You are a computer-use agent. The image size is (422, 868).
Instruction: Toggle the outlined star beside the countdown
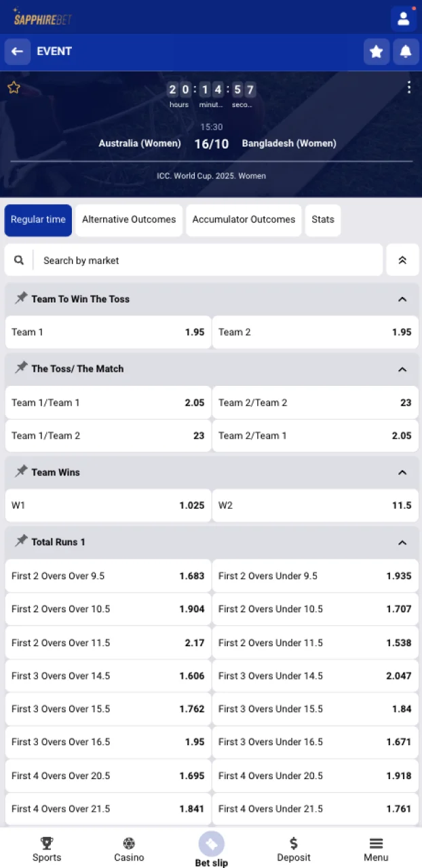[x=14, y=87]
